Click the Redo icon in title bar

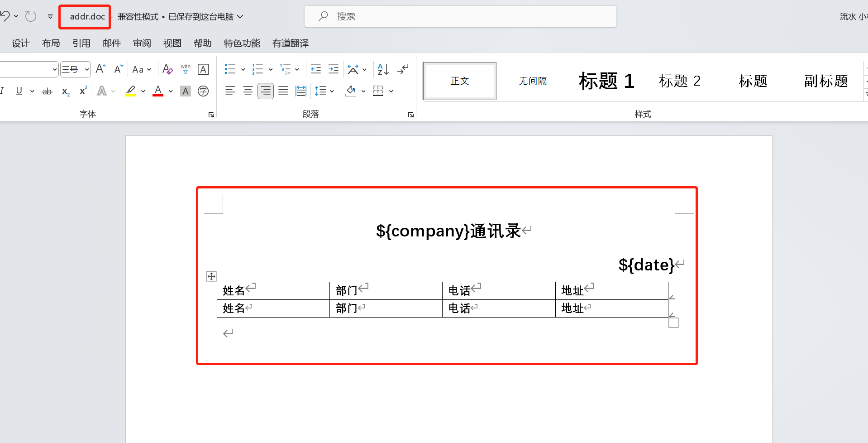(x=30, y=16)
